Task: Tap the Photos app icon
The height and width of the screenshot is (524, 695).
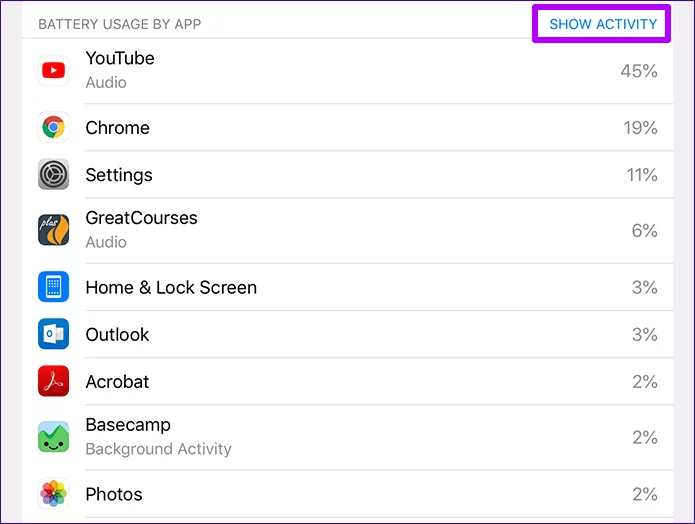Action: tap(53, 494)
